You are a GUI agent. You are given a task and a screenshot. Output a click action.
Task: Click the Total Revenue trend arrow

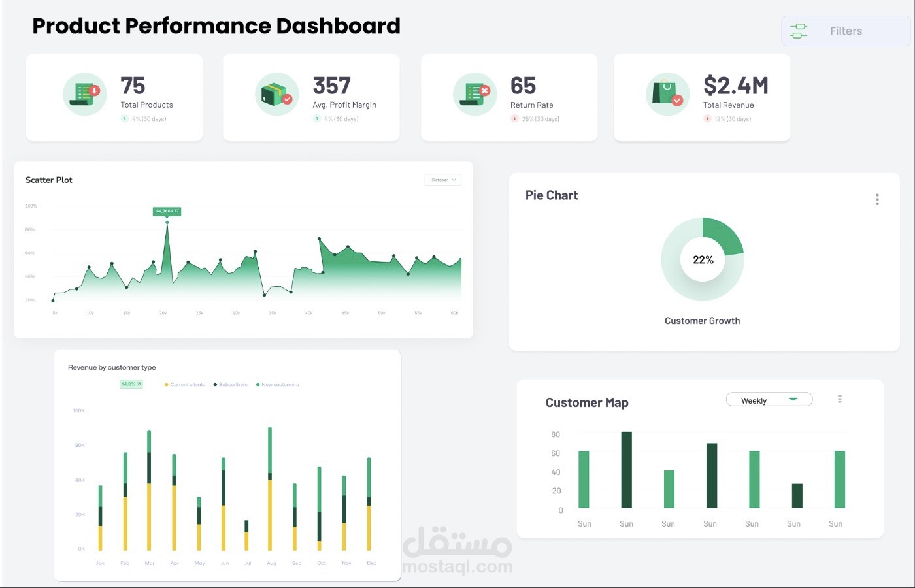[x=707, y=118]
